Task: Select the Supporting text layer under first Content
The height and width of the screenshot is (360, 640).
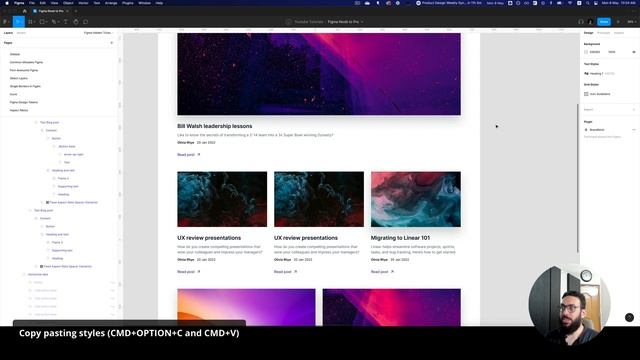Action: click(x=68, y=186)
